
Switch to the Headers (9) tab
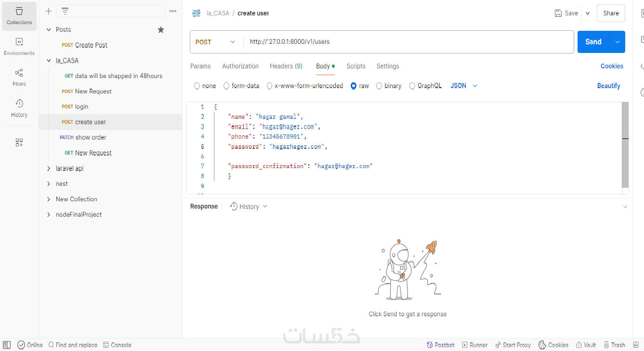point(286,66)
